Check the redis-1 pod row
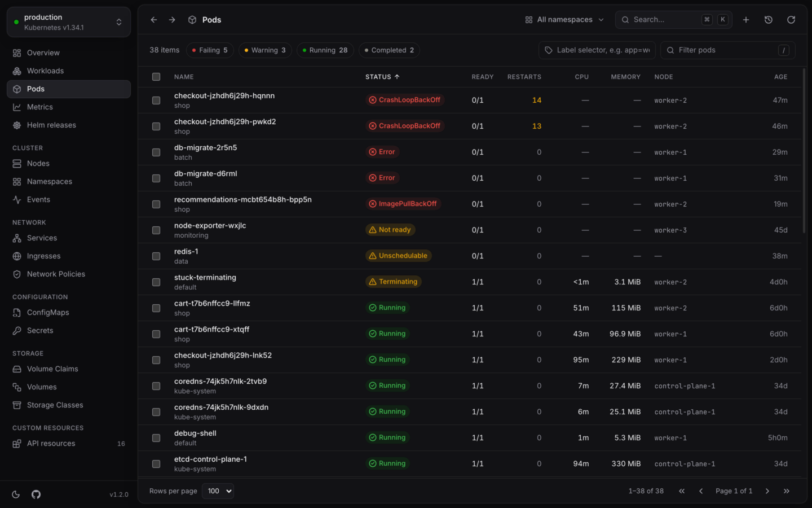Viewport: 812px width, 508px height. coord(156,256)
